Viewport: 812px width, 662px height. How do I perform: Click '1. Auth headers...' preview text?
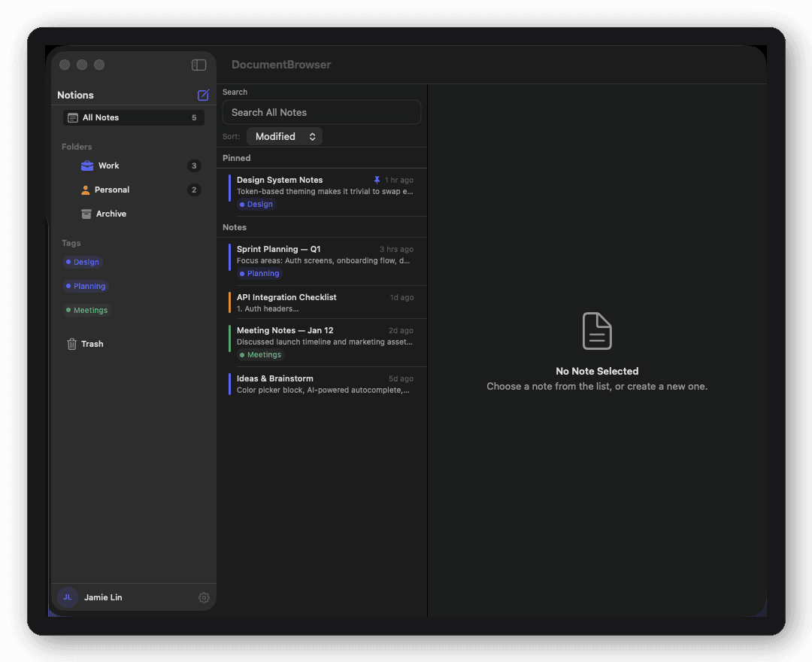pos(268,308)
